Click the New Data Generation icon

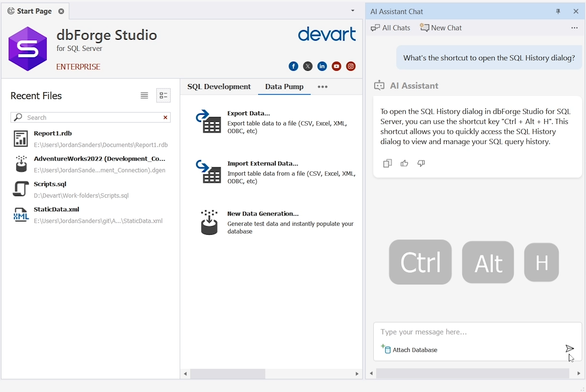click(209, 222)
